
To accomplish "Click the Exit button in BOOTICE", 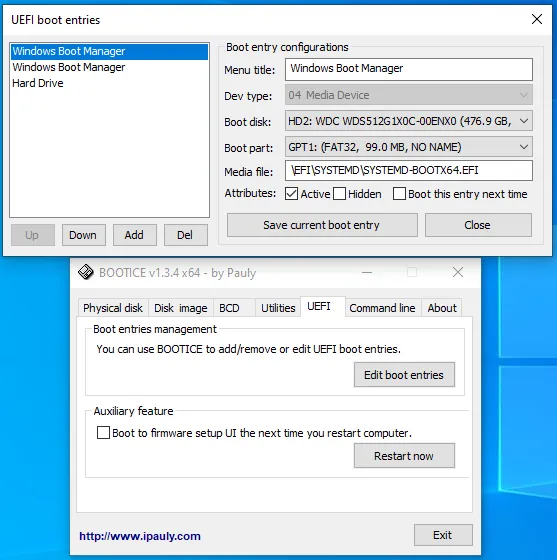I will [x=443, y=535].
